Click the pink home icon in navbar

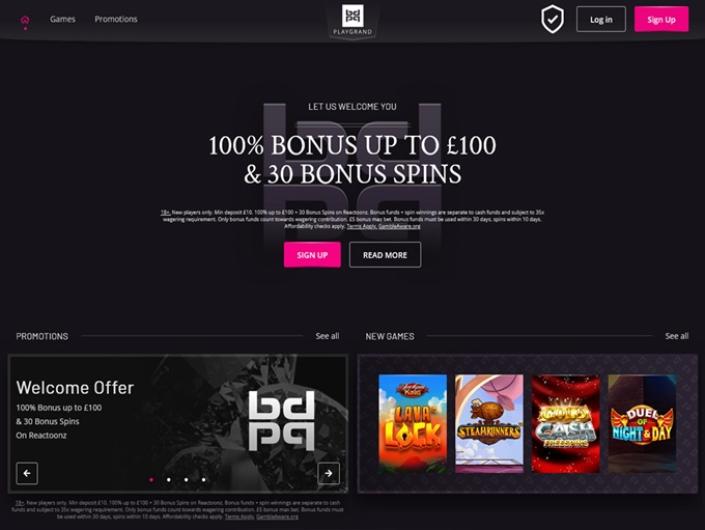[x=25, y=20]
